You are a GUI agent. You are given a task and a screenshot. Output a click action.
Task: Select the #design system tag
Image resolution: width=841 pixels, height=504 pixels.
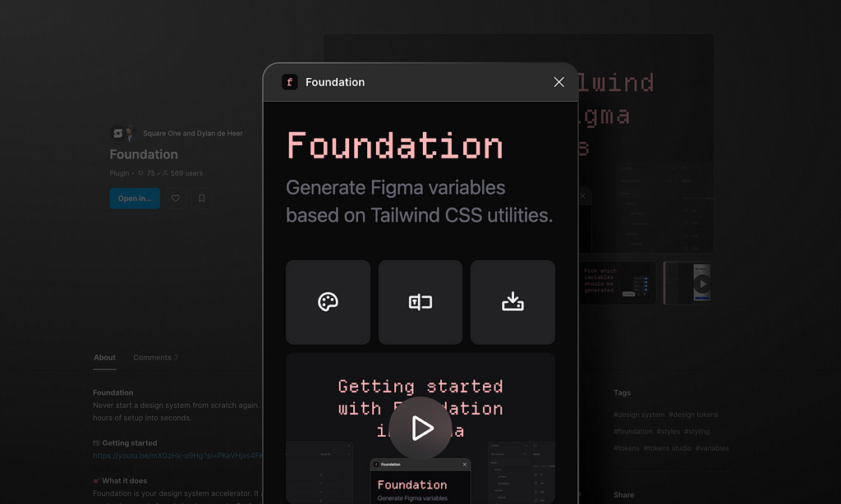click(x=639, y=415)
